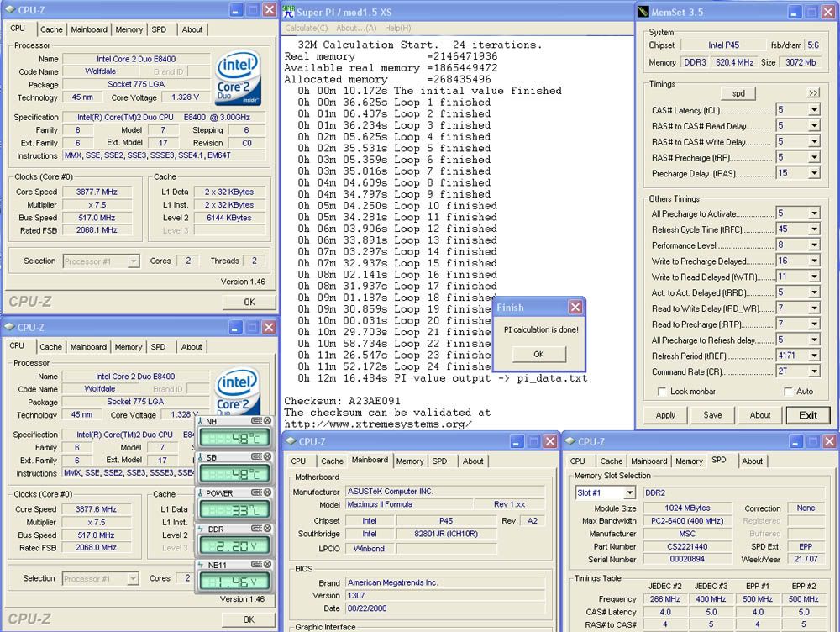Click the Save button in MemSet
Viewport: 840px width, 632px height.
[x=712, y=415]
